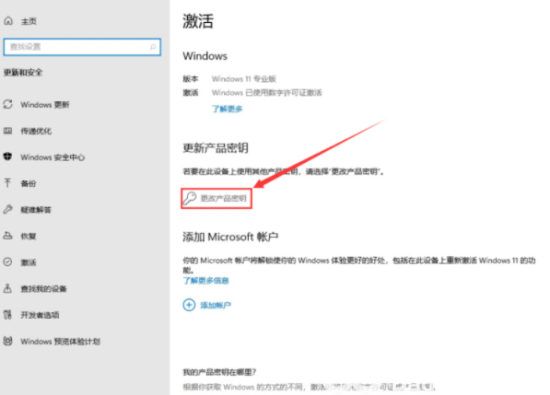Select 开发者选项 in the sidebar
Screen dimensions: 550x395
[x=40, y=315]
